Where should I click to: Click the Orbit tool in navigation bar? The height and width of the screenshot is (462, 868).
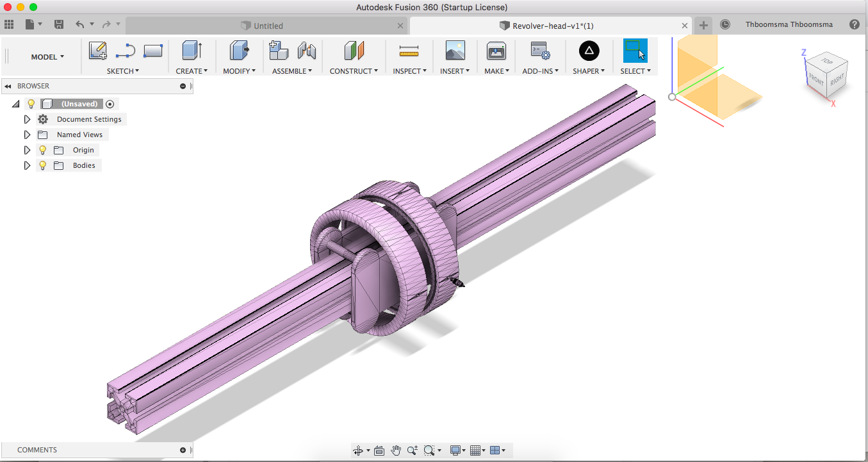359,450
